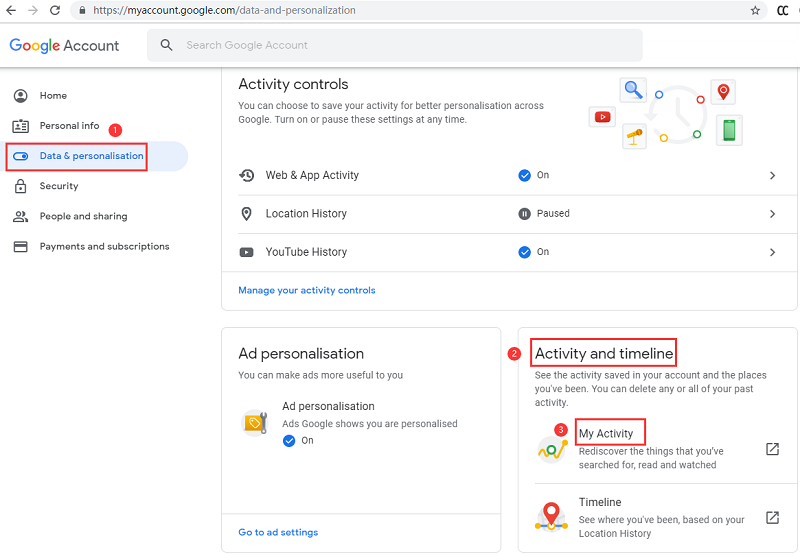Click Manage your activity controls link
This screenshot has width=800, height=554.
point(307,290)
